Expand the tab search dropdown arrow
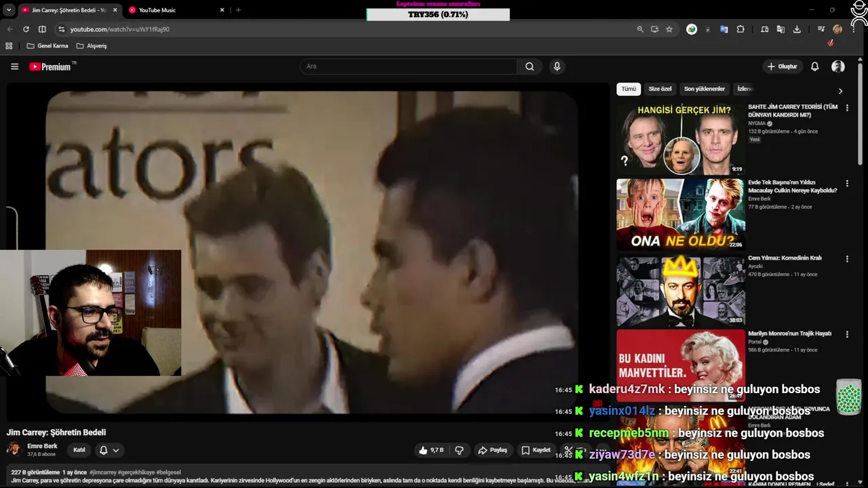This screenshot has width=868, height=488. point(9,10)
